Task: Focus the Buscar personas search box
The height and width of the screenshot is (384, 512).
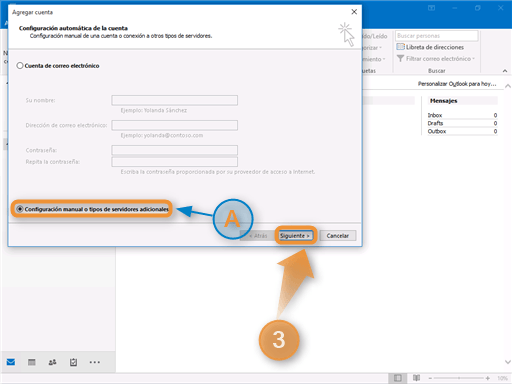Action: pyautogui.click(x=437, y=36)
